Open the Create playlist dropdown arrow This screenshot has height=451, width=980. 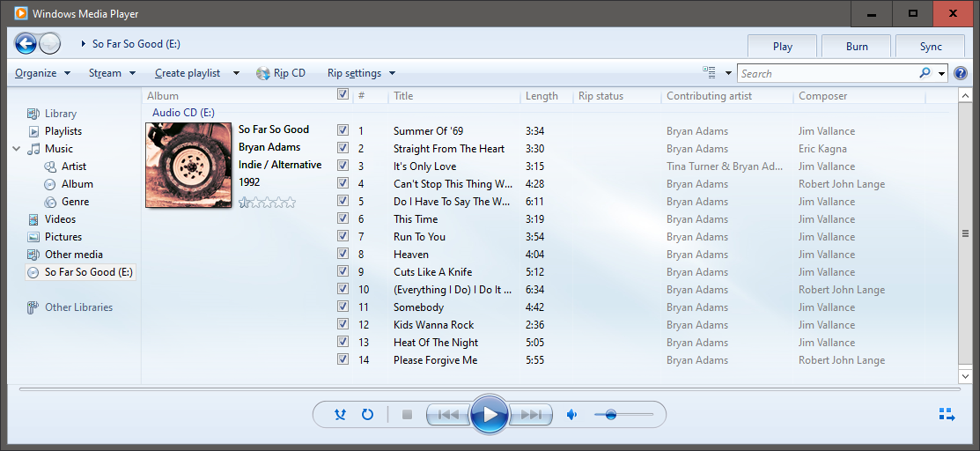236,73
